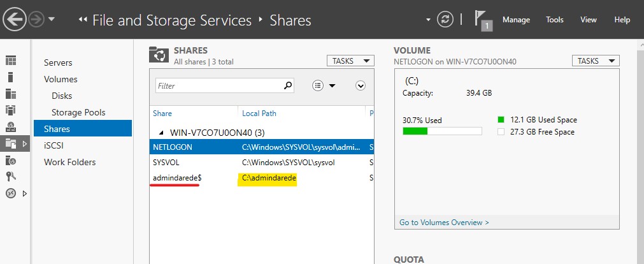Click the volume usage progress bar

click(x=442, y=131)
